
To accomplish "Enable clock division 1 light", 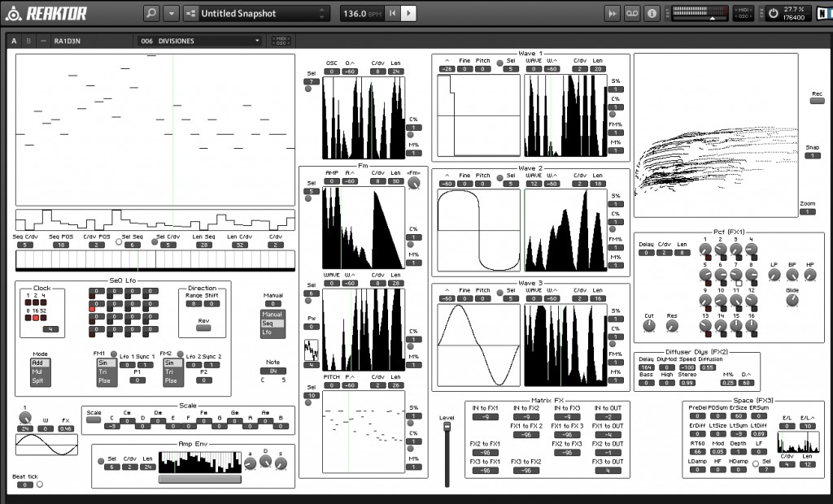I will (28, 302).
